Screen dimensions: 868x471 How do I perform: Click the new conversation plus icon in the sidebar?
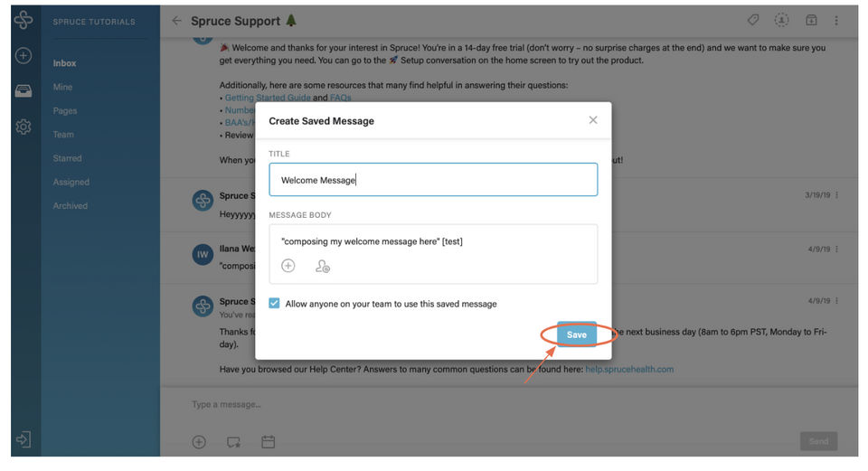[24, 56]
